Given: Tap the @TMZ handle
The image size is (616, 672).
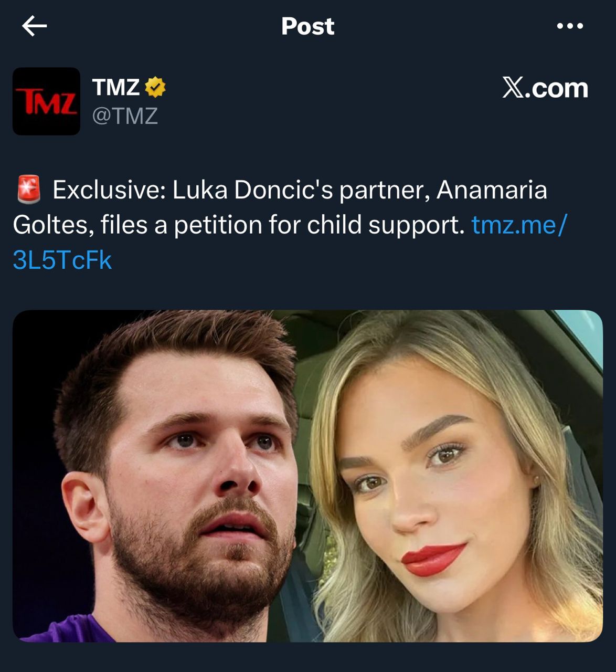Looking at the screenshot, I should (x=125, y=116).
